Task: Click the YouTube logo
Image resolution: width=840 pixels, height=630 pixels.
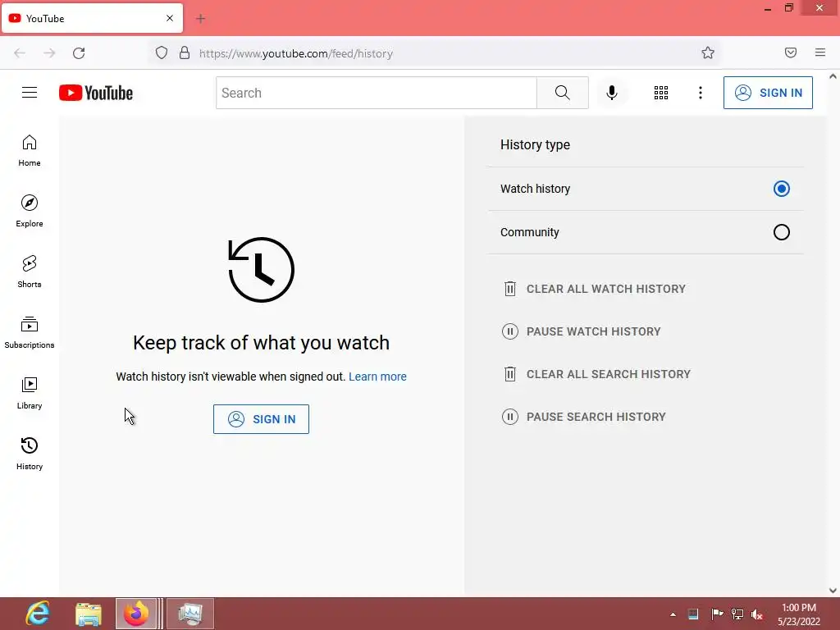Action: pos(96,93)
